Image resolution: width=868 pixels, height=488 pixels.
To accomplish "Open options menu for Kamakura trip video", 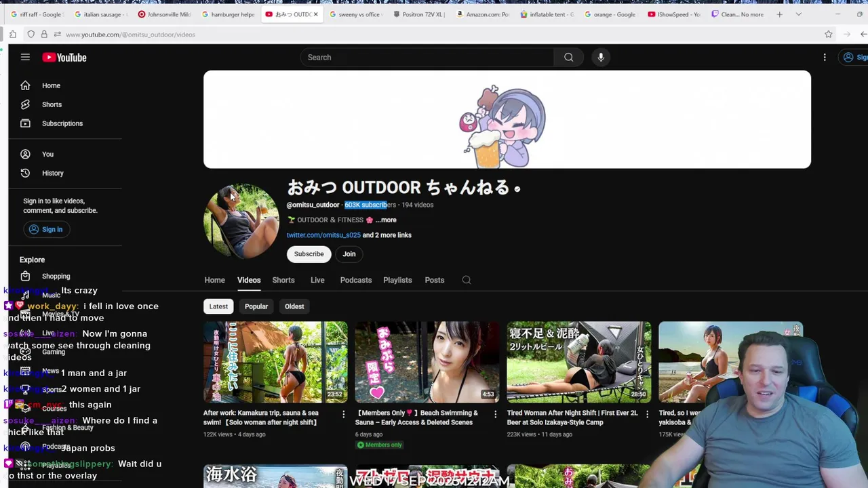I will pyautogui.click(x=343, y=414).
